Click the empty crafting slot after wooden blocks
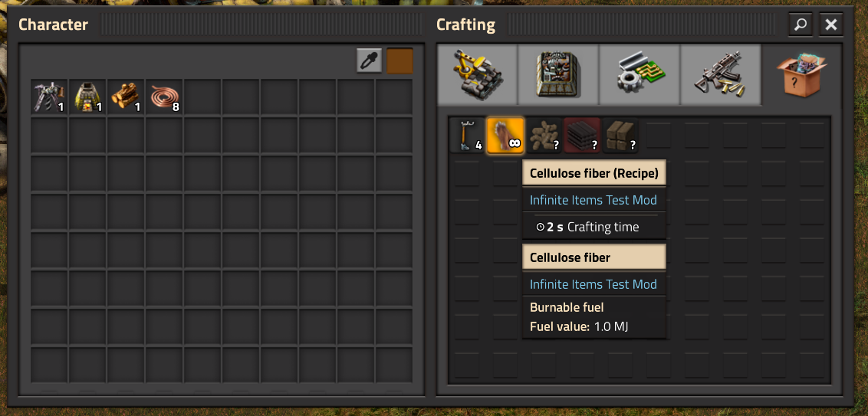The image size is (868, 416). tap(658, 135)
